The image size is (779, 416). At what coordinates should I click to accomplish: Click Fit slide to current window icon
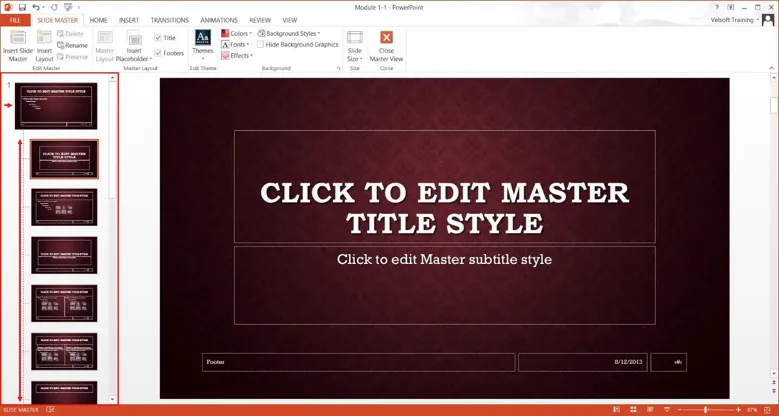pyautogui.click(x=769, y=410)
